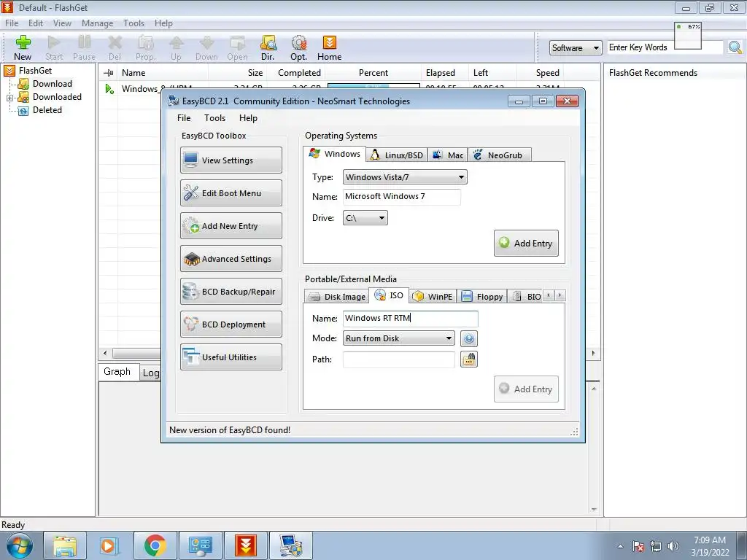Click the Home toolbar icon in FlashGet

(x=329, y=47)
